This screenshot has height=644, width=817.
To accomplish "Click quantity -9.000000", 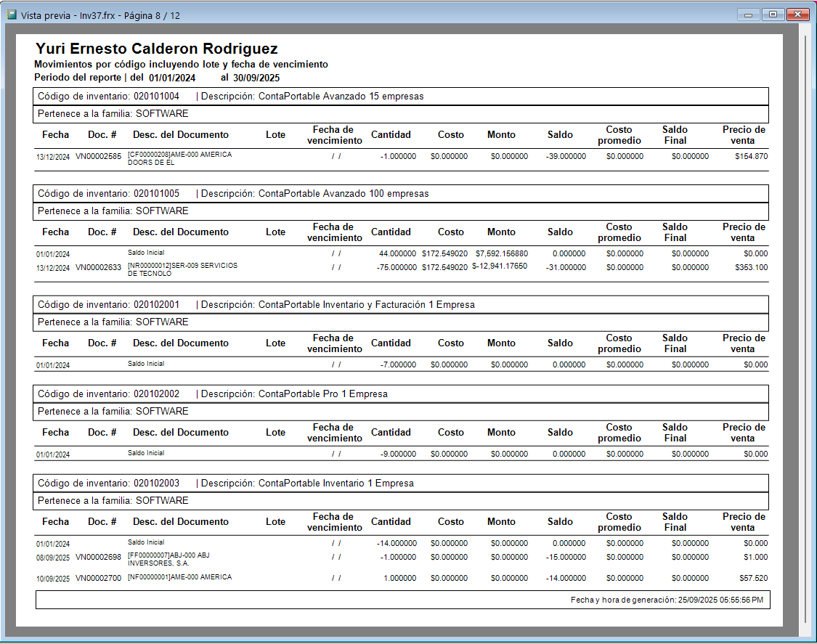I will click(398, 454).
